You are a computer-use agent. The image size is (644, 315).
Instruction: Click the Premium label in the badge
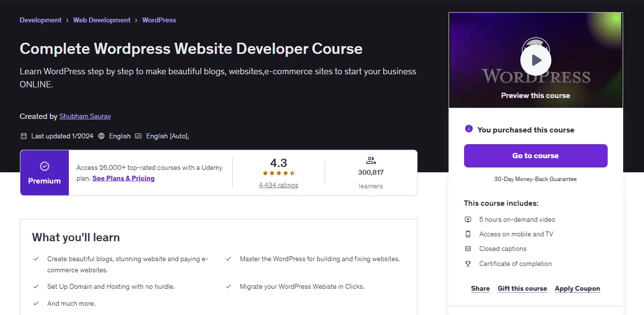point(45,181)
